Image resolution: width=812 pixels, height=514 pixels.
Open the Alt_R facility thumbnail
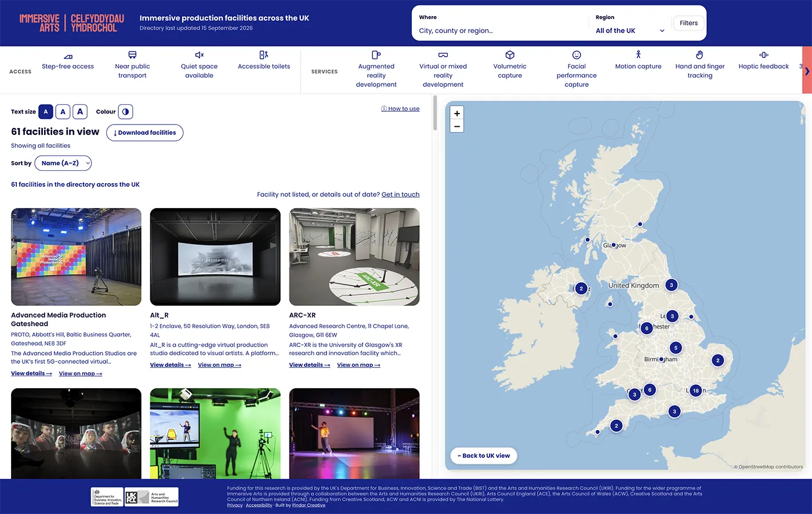pos(215,257)
